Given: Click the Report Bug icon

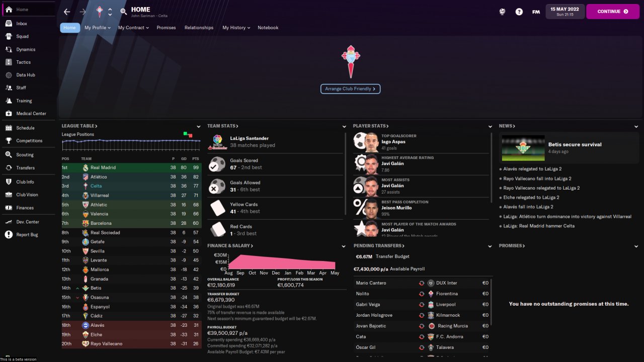Looking at the screenshot, I should [9, 235].
